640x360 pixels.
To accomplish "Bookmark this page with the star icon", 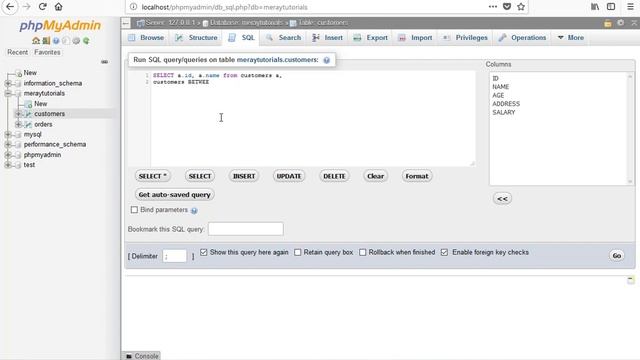I will pos(521,7).
